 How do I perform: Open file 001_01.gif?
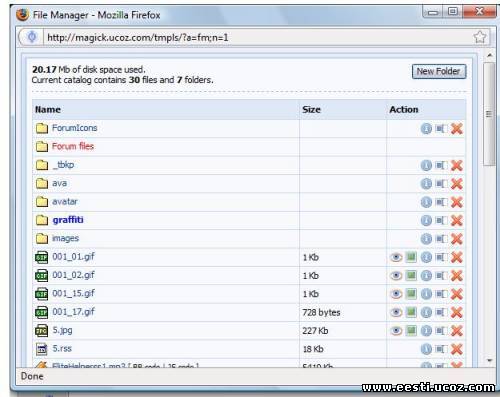pos(73,257)
